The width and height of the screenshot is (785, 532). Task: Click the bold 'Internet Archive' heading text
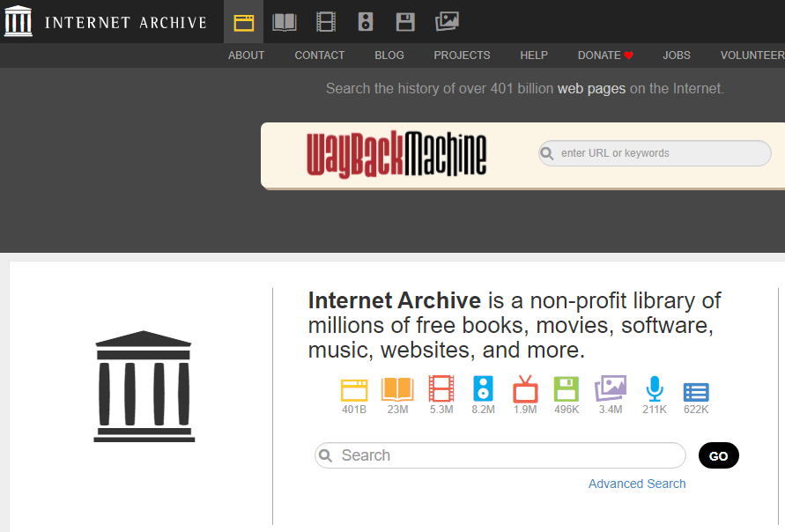pos(395,300)
